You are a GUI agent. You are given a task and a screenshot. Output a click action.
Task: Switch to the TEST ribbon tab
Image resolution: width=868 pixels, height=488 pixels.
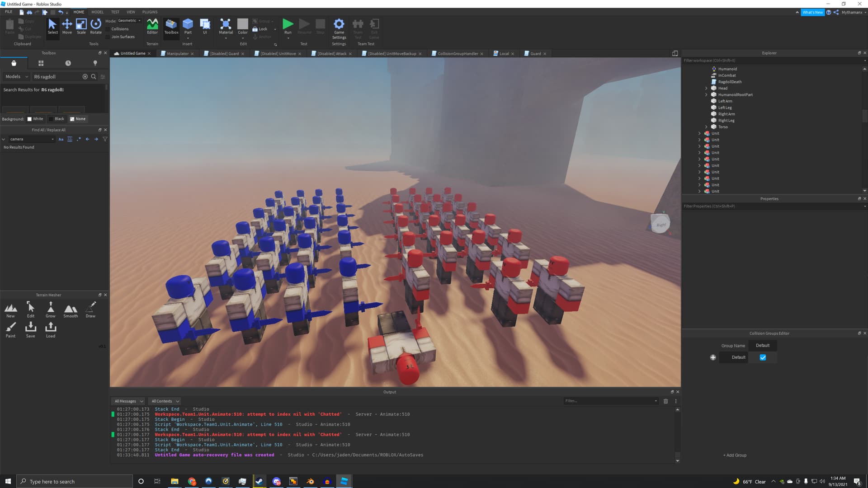tap(115, 12)
